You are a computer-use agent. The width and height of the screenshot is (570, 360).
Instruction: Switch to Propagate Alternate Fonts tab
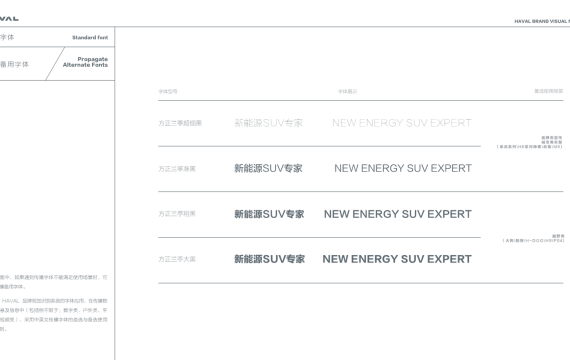(85, 62)
